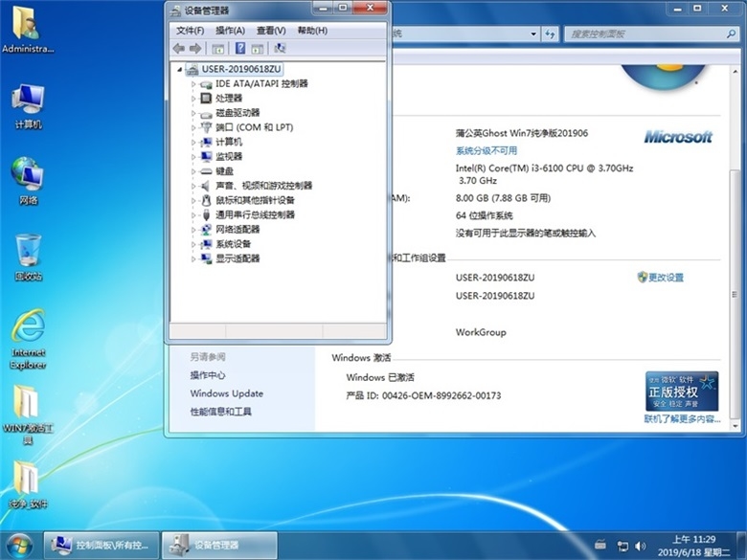The height and width of the screenshot is (560, 747).
Task: Click the 更改设置 (Change settings) link
Action: [666, 278]
